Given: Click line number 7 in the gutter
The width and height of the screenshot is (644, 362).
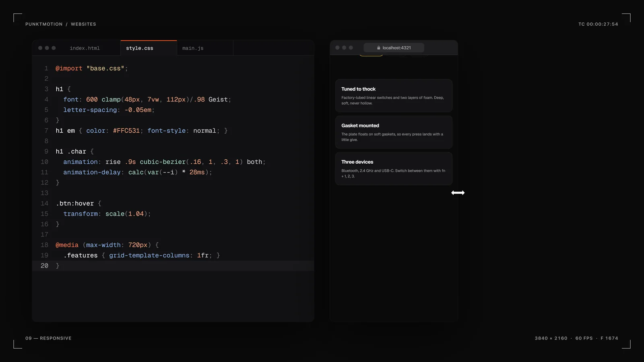Looking at the screenshot, I should pyautogui.click(x=46, y=131).
